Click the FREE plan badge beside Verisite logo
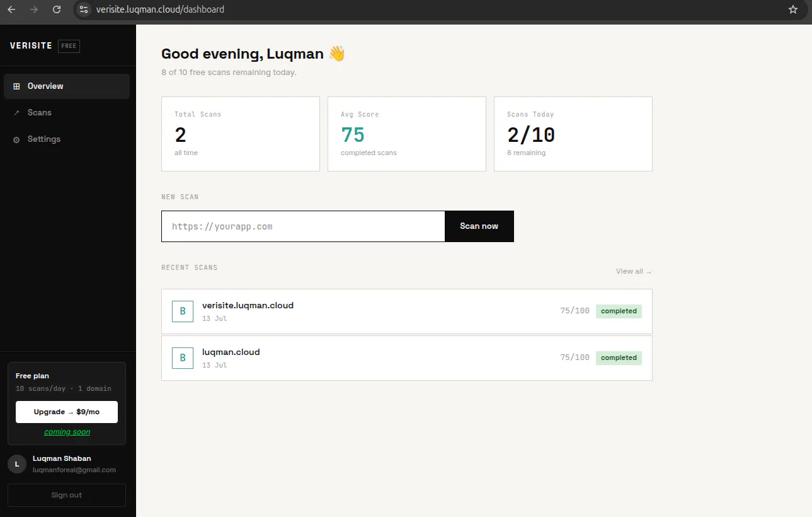The height and width of the screenshot is (517, 812). pos(69,46)
